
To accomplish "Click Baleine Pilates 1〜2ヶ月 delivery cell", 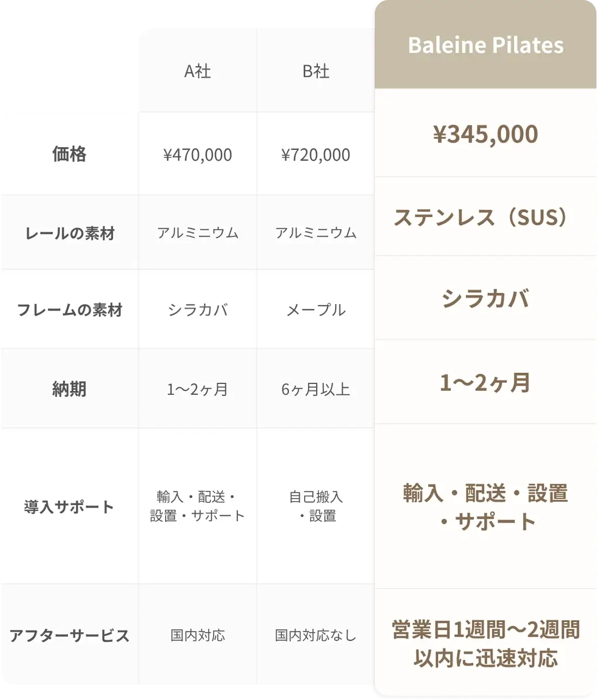I will pos(486,382).
